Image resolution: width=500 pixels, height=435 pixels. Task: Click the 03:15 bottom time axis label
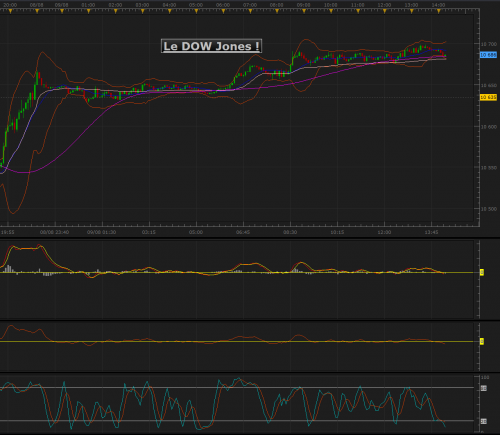pyautogui.click(x=149, y=232)
